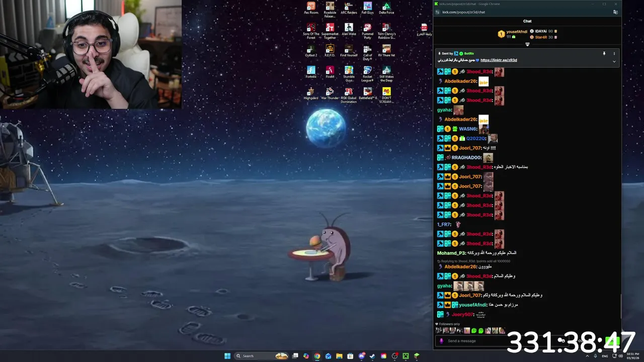Open the WASN6 chat username
This screenshot has height=362, width=644.
coord(467,129)
